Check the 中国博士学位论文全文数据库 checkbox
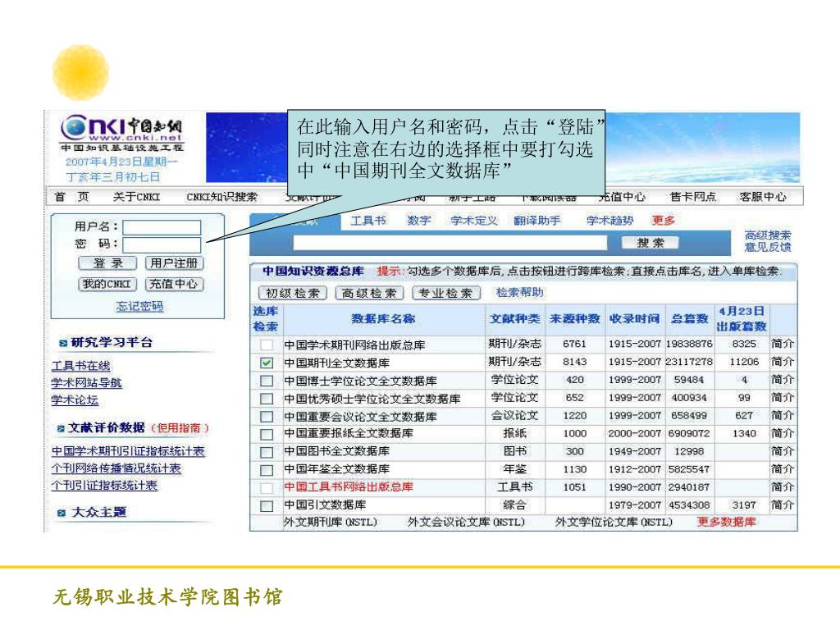The height and width of the screenshot is (630, 840). point(267,381)
